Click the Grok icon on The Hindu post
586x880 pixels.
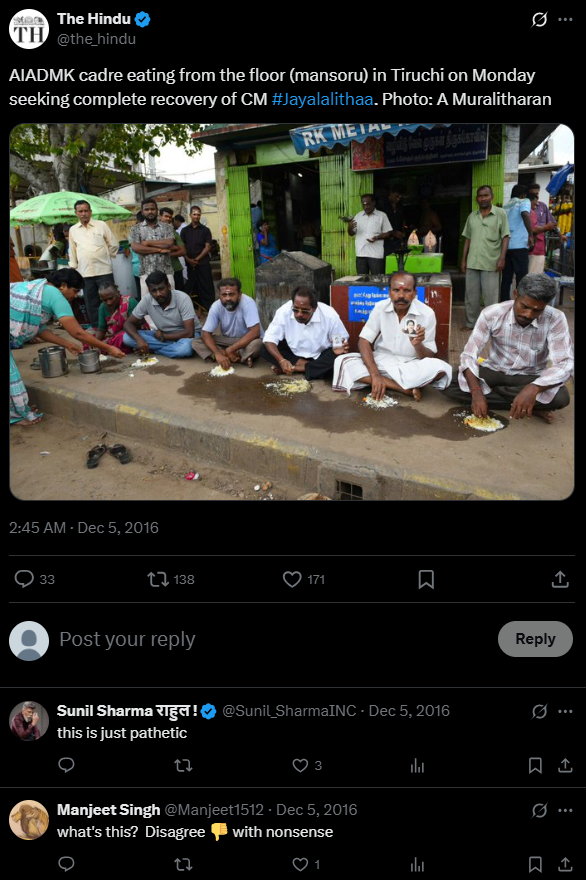[539, 20]
